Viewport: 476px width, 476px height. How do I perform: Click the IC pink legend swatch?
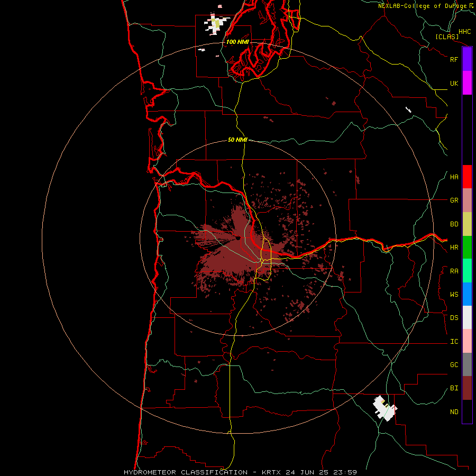click(x=467, y=341)
